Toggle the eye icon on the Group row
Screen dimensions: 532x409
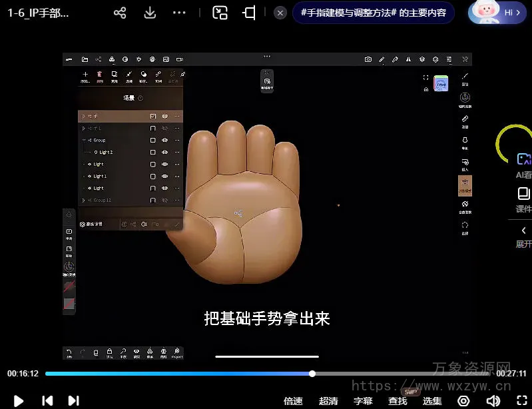(x=164, y=141)
